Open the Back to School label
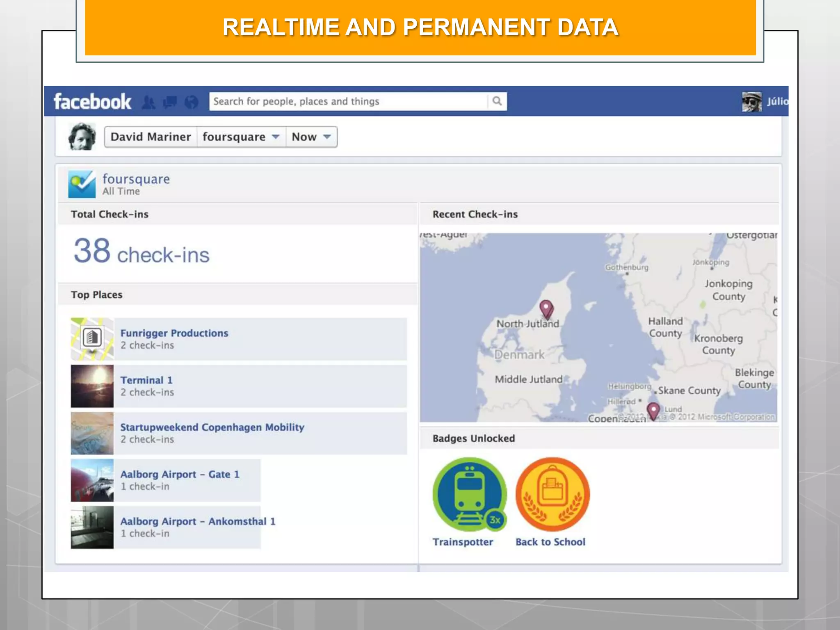 (550, 542)
